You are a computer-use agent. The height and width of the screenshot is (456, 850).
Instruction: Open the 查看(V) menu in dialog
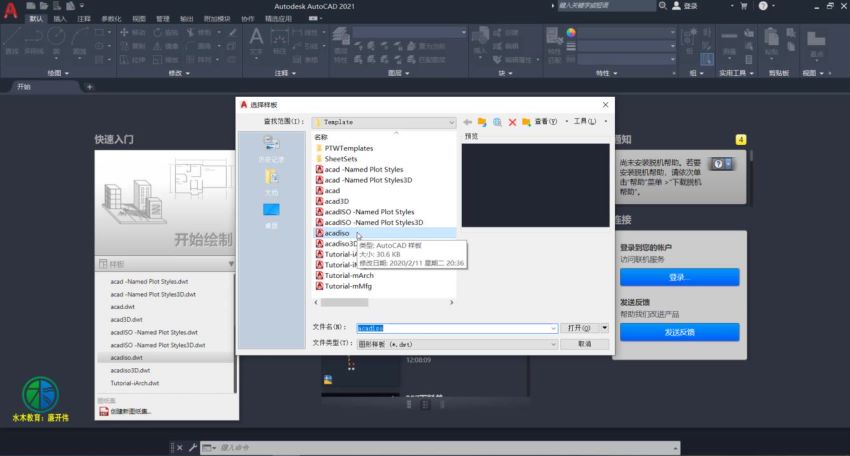click(x=545, y=121)
